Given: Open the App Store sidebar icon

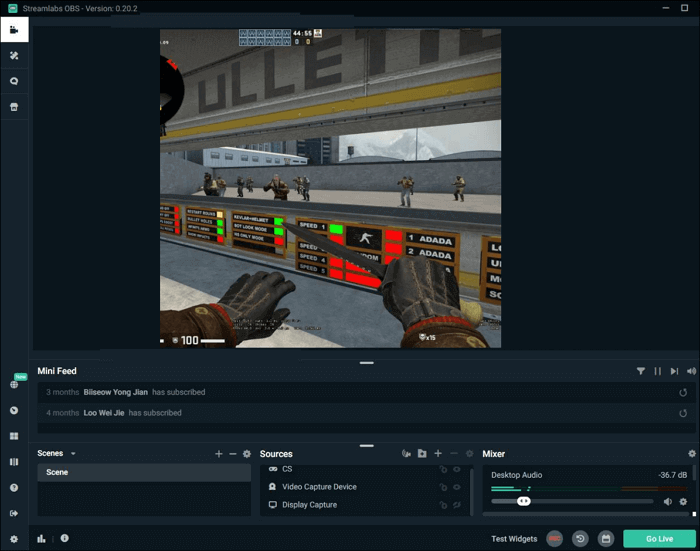Looking at the screenshot, I should point(14,107).
